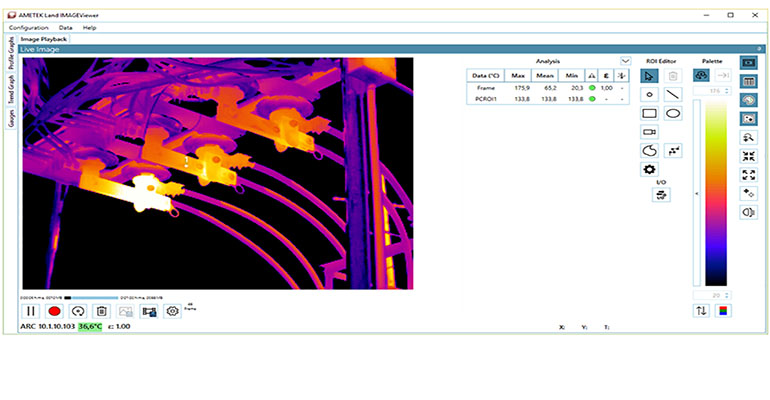Open playback gear settings below image
This screenshot has width=770, height=400.
[172, 311]
